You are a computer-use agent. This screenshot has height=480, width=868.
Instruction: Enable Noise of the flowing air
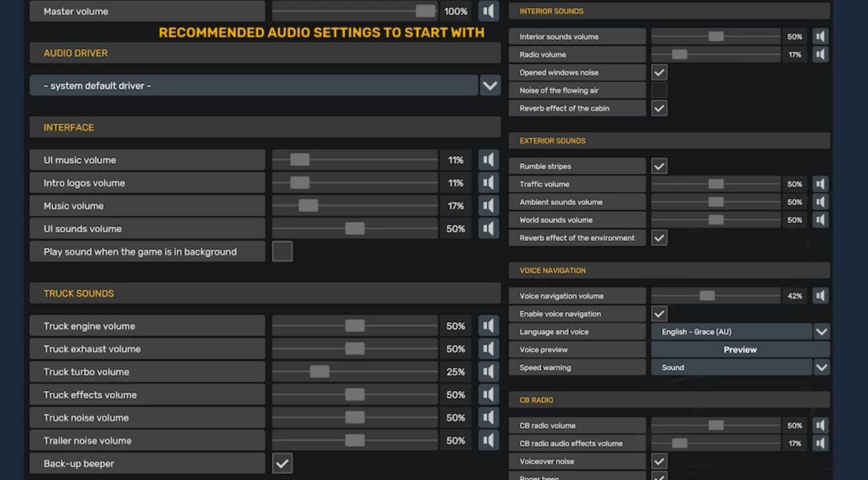(x=659, y=90)
